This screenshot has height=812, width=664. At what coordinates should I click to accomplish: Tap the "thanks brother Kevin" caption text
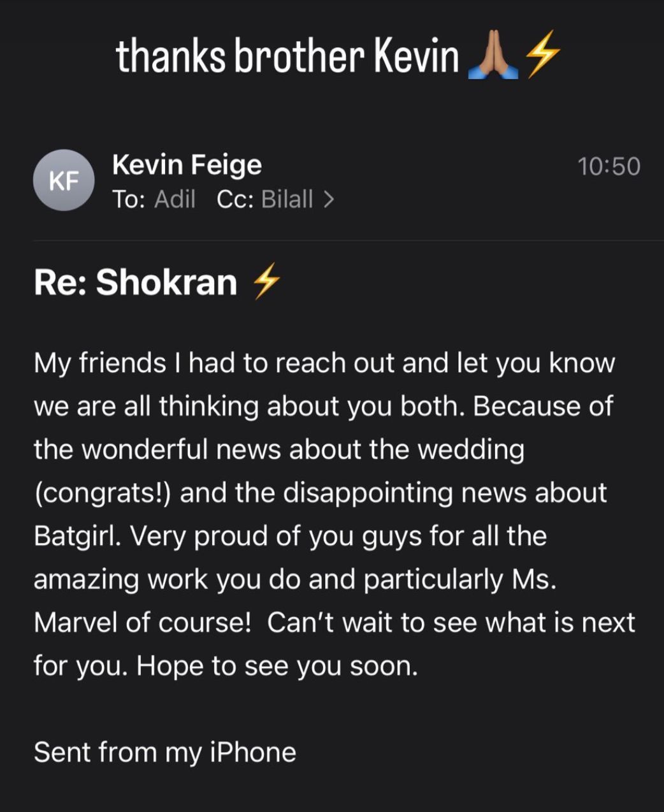click(287, 56)
